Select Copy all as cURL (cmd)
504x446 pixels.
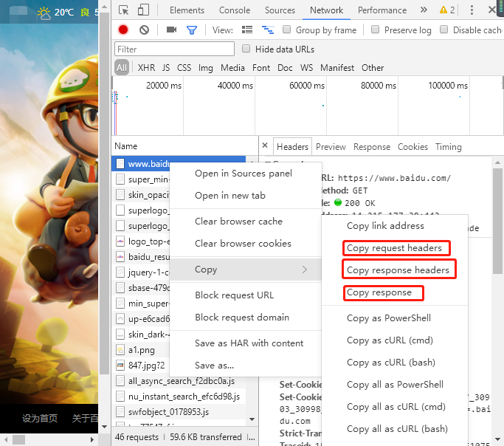tap(395, 407)
